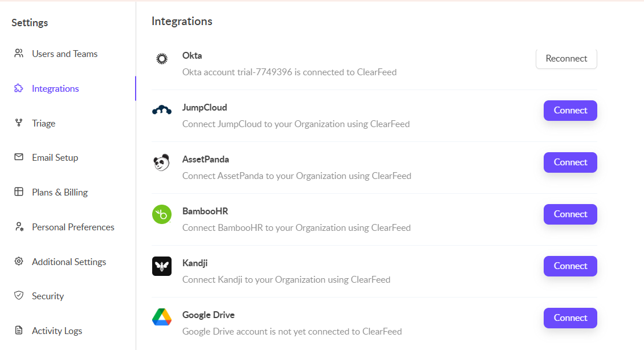Click the Security shield icon
The width and height of the screenshot is (644, 350).
point(19,296)
